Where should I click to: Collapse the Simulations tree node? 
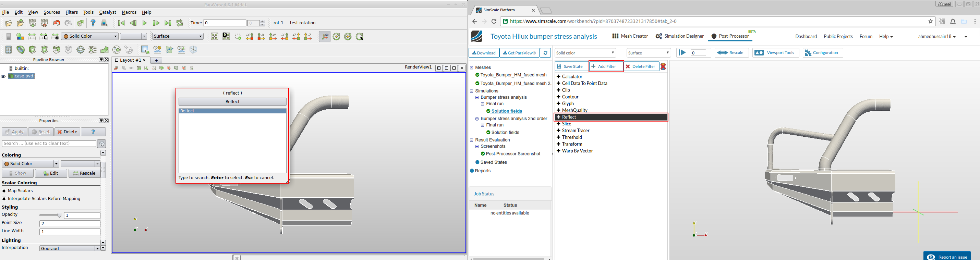click(x=472, y=91)
